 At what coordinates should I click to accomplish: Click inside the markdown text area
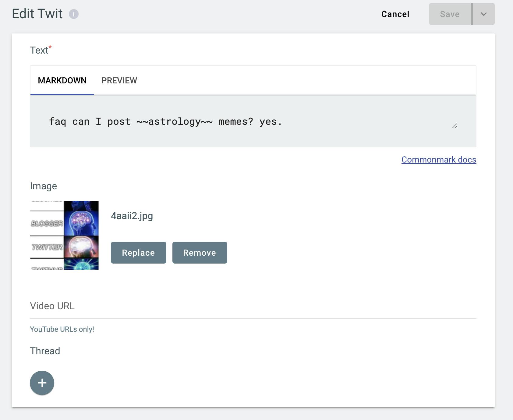(x=253, y=121)
